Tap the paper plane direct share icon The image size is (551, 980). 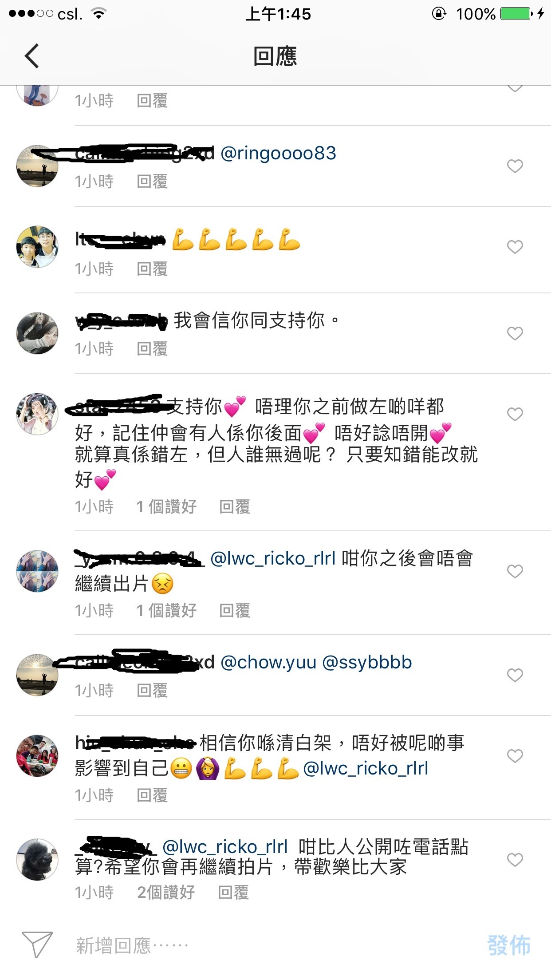pyautogui.click(x=37, y=944)
